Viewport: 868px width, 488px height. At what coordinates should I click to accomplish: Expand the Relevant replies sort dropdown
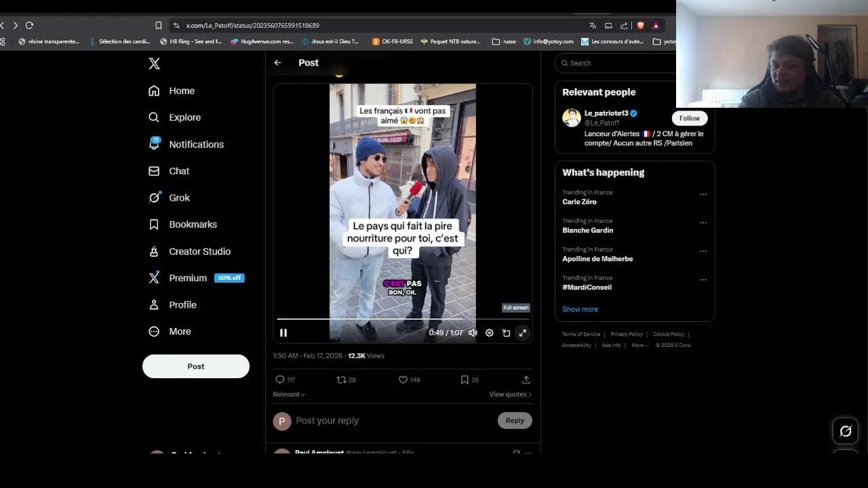[x=289, y=394]
